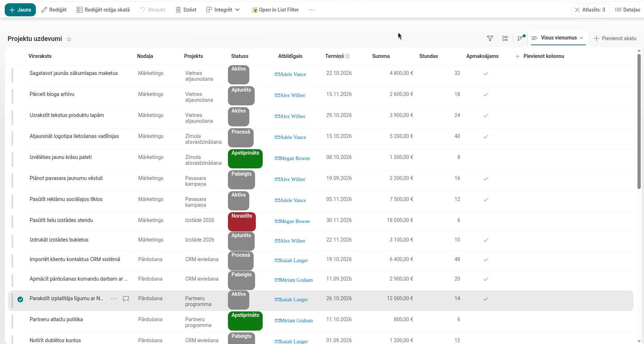Clear selection via Atlasīts: 3 button
The image size is (644, 344).
[590, 10]
